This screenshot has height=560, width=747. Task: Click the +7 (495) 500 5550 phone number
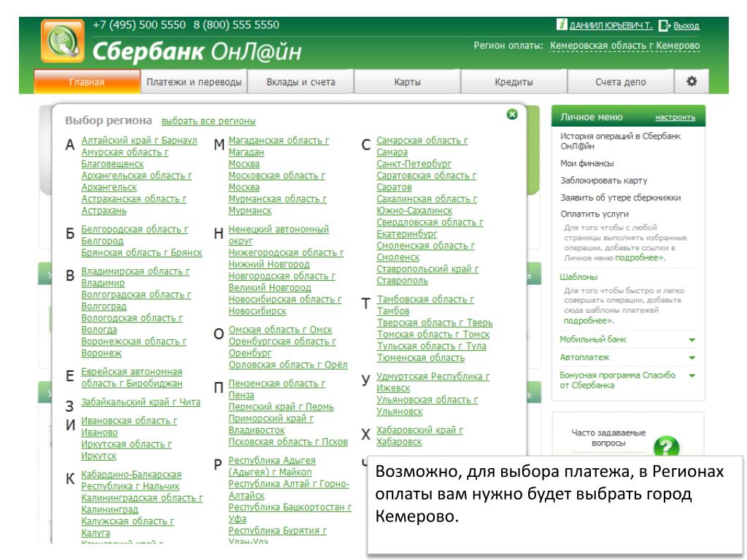(139, 25)
